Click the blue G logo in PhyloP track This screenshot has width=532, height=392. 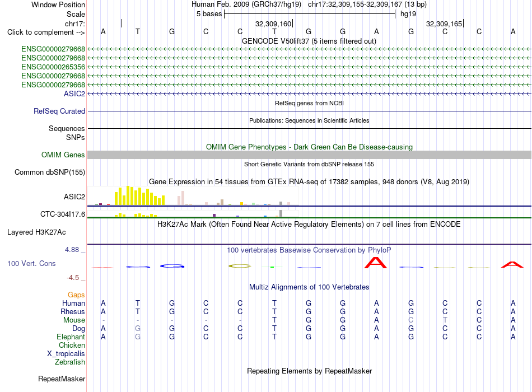click(172, 266)
